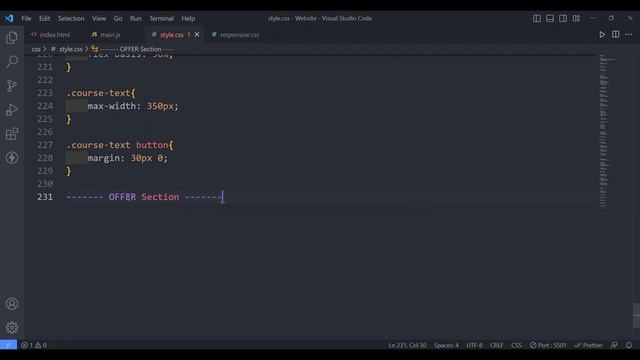Viewport: 640px width, 360px height.
Task: Open the Selection menu
Action: (x=71, y=18)
